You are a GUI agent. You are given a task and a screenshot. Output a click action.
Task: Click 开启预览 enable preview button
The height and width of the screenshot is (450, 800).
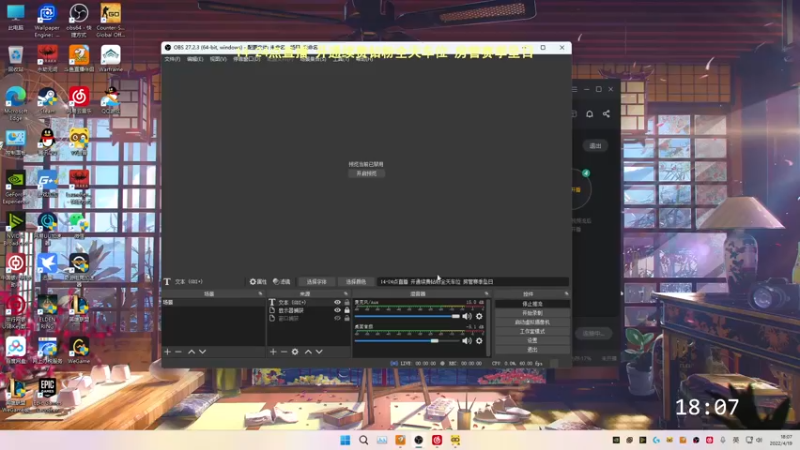(x=366, y=173)
